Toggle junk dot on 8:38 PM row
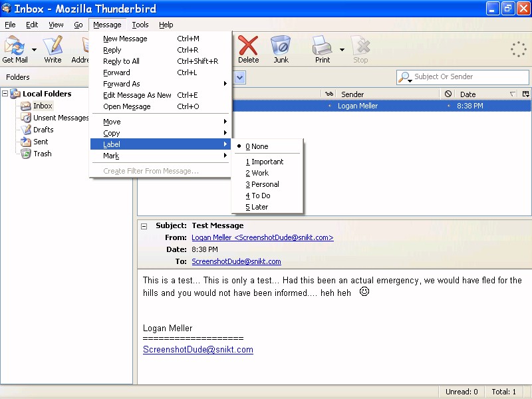 (448, 106)
